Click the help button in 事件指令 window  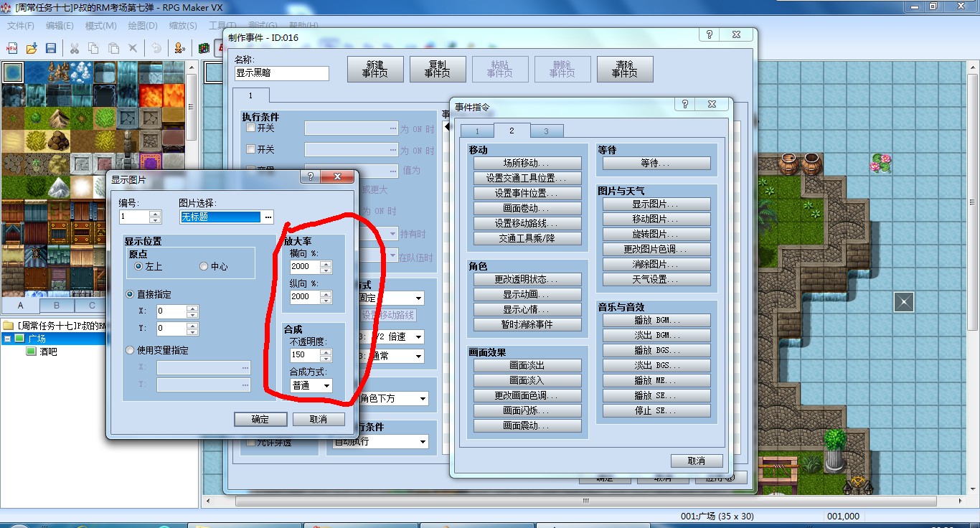tap(685, 104)
